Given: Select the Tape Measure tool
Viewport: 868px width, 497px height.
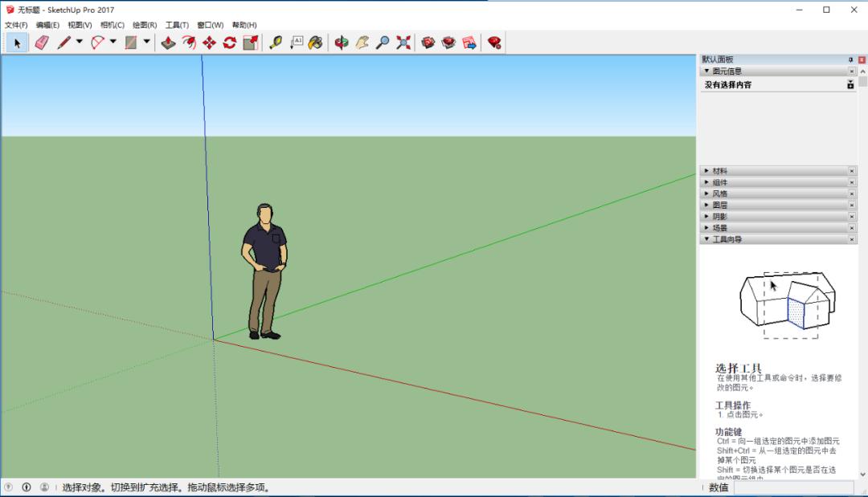Looking at the screenshot, I should pos(275,43).
